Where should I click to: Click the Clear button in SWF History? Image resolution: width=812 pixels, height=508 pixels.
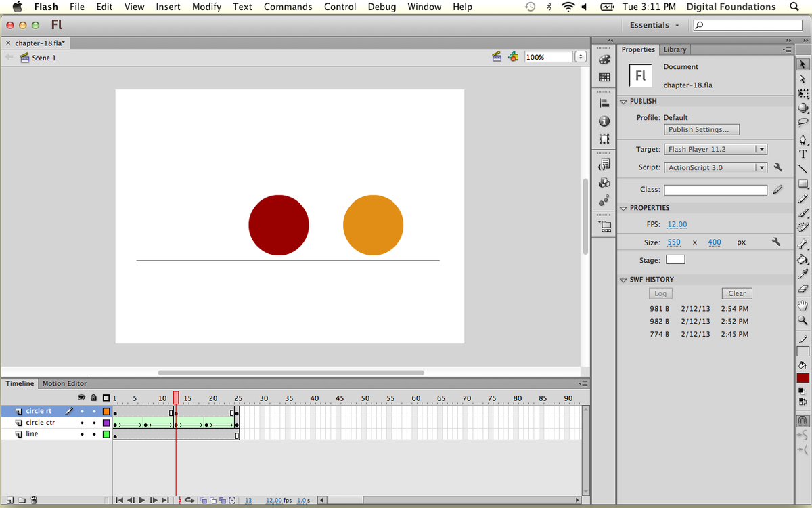pyautogui.click(x=736, y=293)
